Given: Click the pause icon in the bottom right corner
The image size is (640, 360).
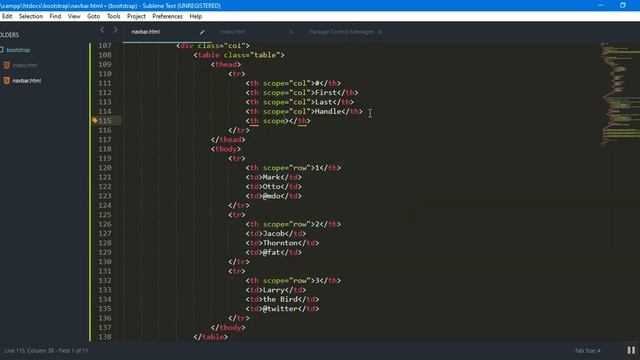Looking at the screenshot, I should coord(631,350).
